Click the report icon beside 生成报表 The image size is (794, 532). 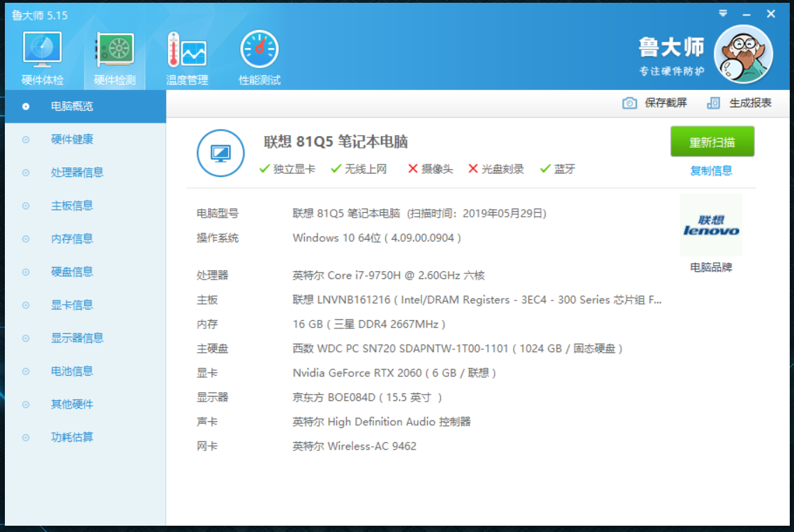[714, 103]
